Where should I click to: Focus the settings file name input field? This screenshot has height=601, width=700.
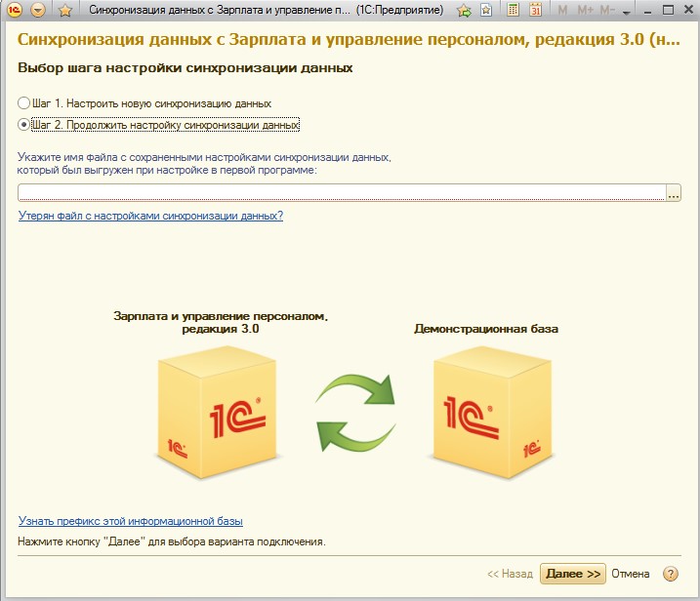[x=342, y=192]
